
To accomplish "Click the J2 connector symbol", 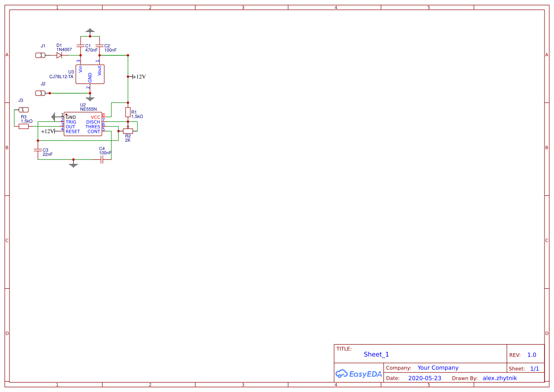I will pos(41,93).
